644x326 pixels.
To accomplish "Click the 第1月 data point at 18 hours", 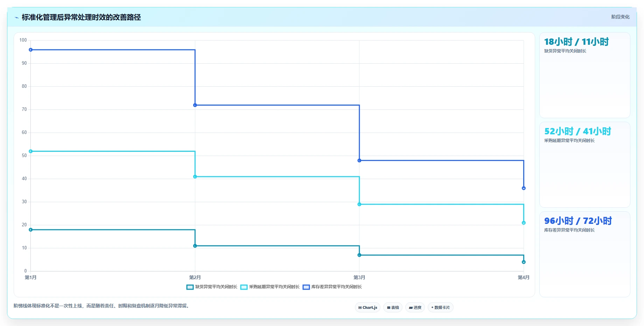I will [31, 230].
